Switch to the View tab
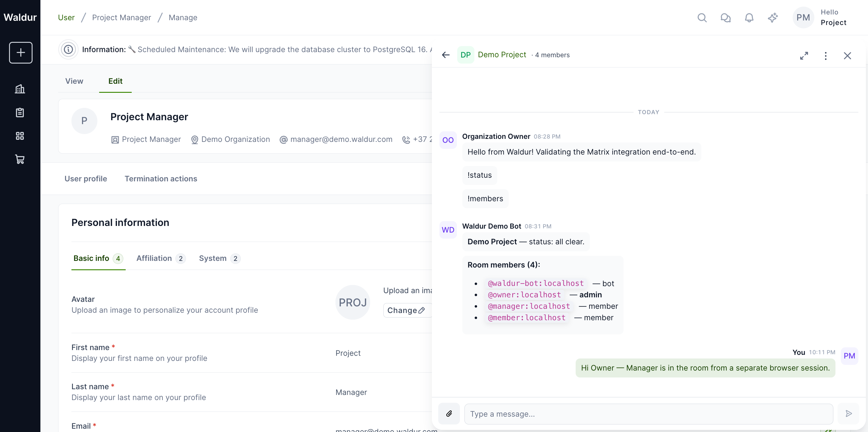Image resolution: width=868 pixels, height=432 pixels. point(74,81)
